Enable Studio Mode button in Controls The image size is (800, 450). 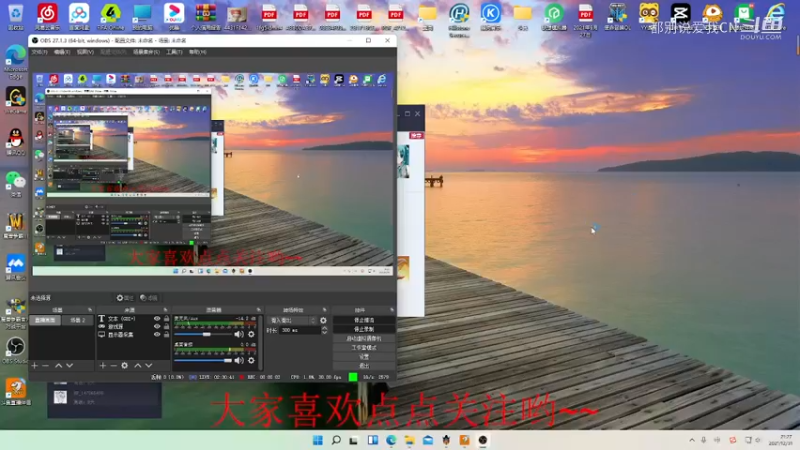(364, 347)
